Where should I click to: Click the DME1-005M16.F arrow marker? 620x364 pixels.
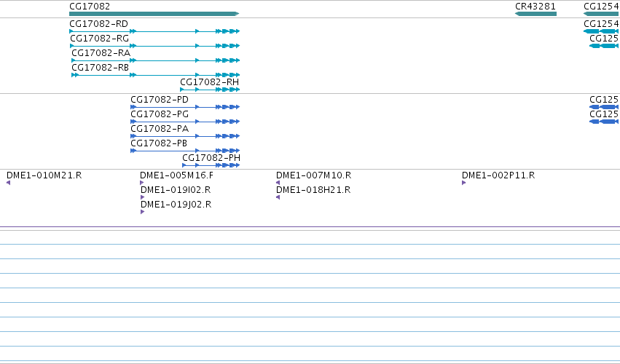pos(142,183)
